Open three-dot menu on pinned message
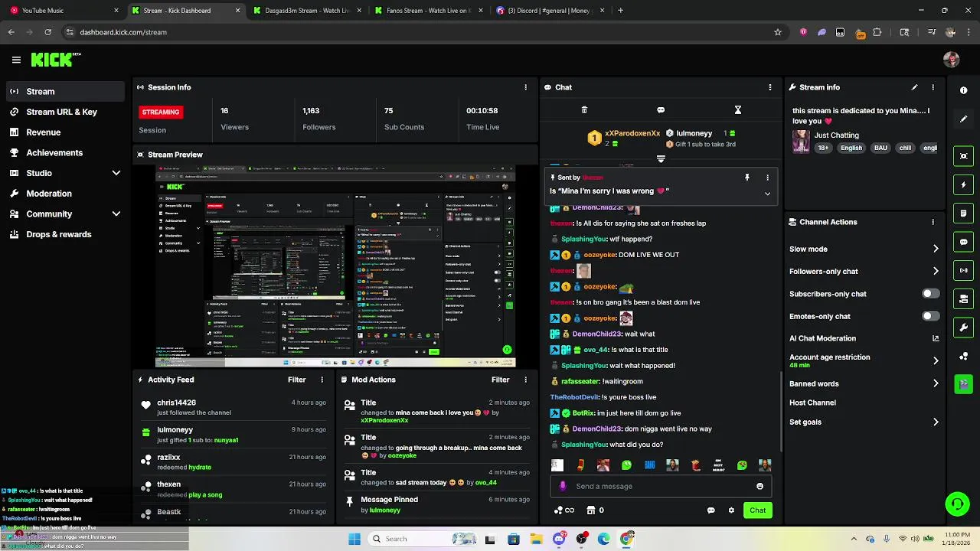This screenshot has width=980, height=551. tap(767, 178)
